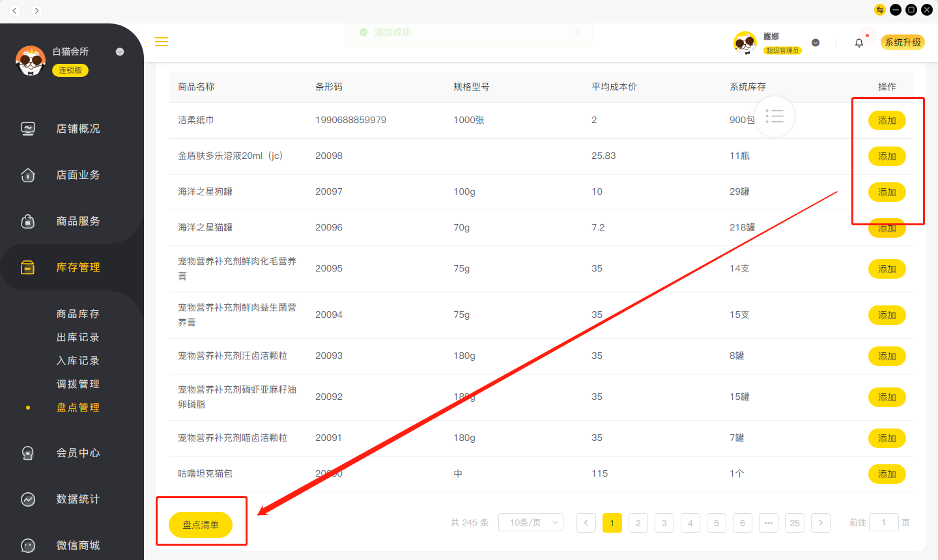The image size is (938, 560).
Task: Select current page 1 in pagination
Action: click(x=612, y=523)
